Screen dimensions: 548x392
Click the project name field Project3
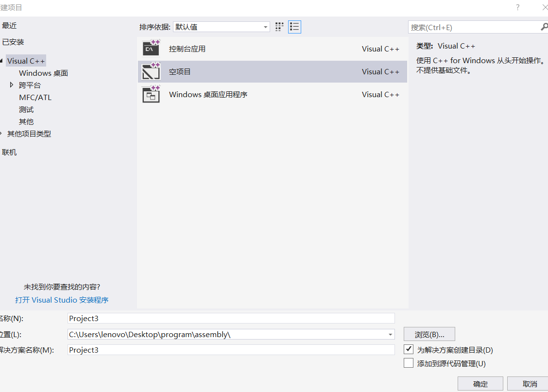[x=231, y=318]
